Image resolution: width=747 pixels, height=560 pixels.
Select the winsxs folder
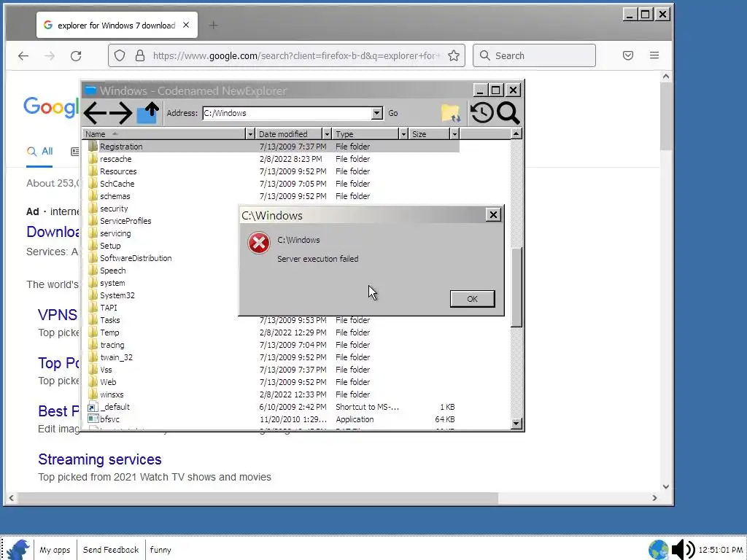[x=112, y=394]
